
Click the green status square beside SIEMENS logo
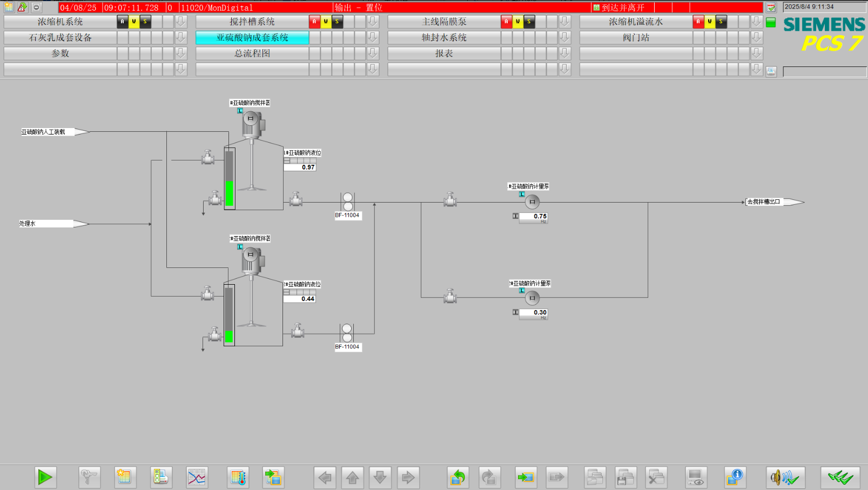[x=771, y=22]
